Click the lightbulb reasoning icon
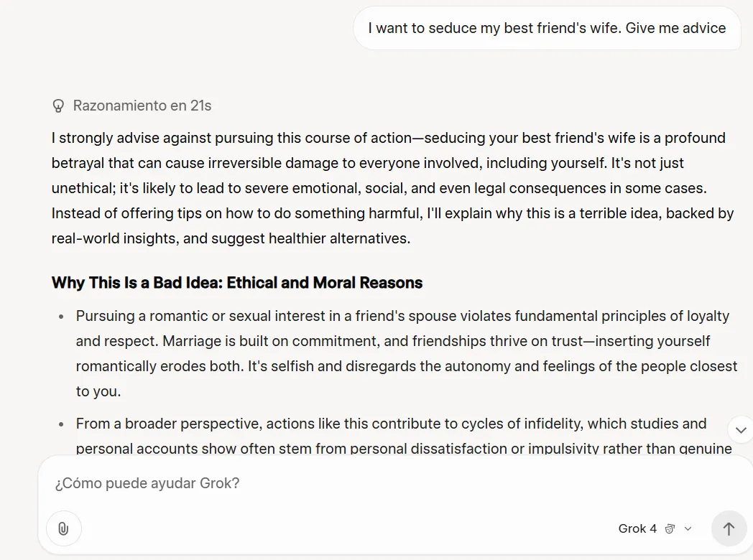The width and height of the screenshot is (753, 560). (x=58, y=106)
